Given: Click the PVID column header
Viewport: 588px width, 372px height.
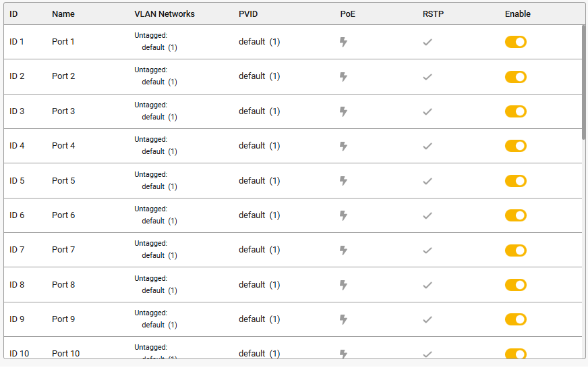Looking at the screenshot, I should pyautogui.click(x=248, y=14).
